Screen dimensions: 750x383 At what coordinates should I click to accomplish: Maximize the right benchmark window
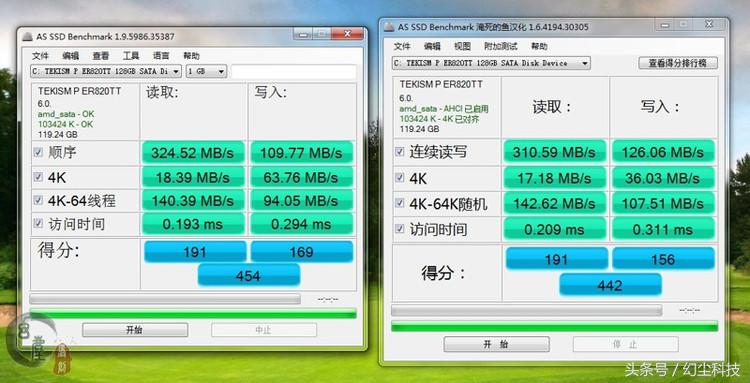(x=684, y=24)
